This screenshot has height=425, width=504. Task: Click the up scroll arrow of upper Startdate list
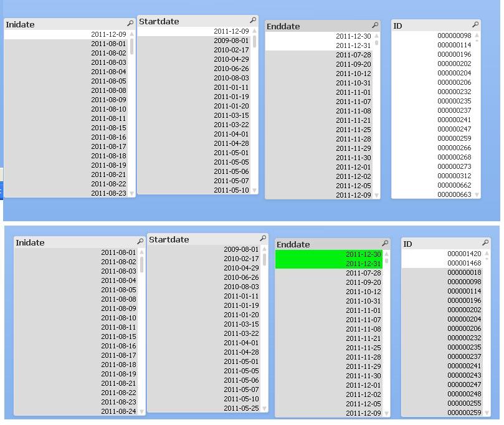click(255, 31)
